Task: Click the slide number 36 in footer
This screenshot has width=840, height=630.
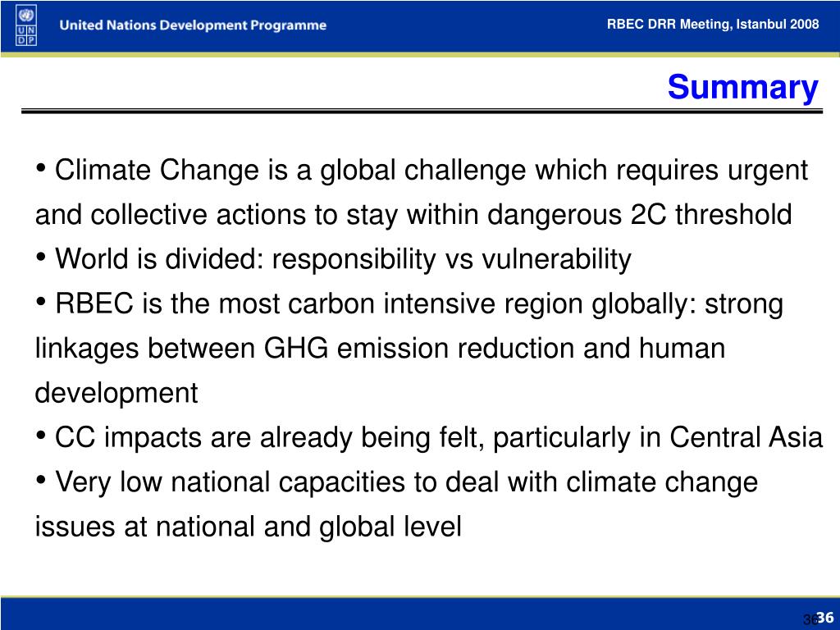Action: point(825,617)
